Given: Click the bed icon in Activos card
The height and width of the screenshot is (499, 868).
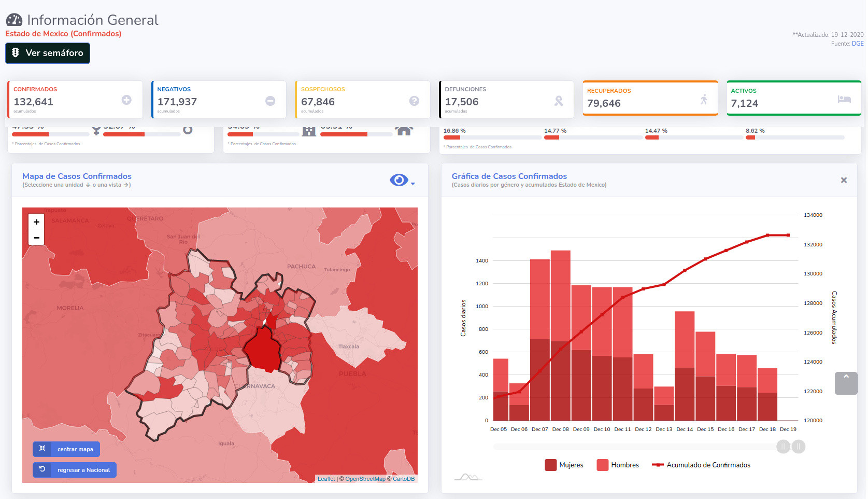Looking at the screenshot, I should [844, 99].
